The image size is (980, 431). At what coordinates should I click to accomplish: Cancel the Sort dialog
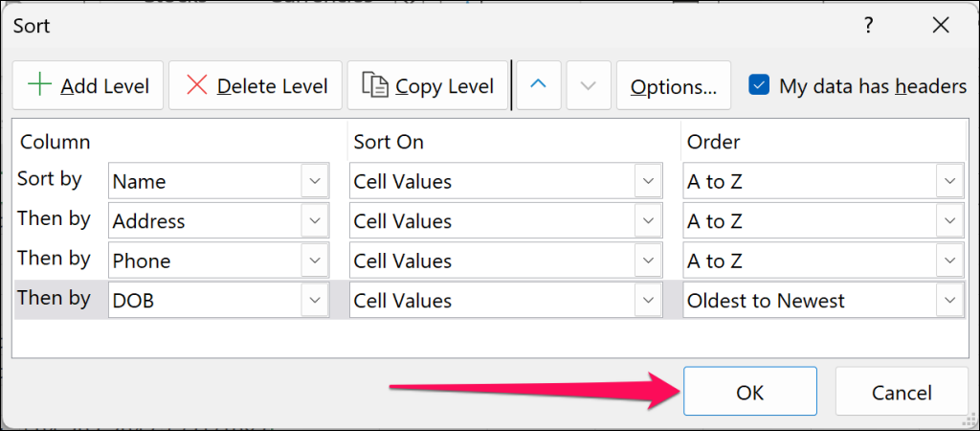[901, 392]
